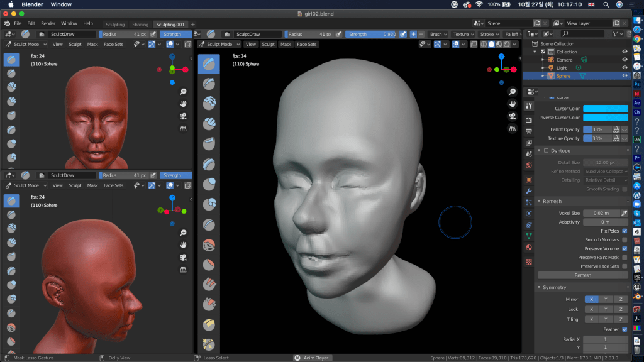Hide the Sphere object in outliner
The image size is (644, 362).
[x=625, y=76]
